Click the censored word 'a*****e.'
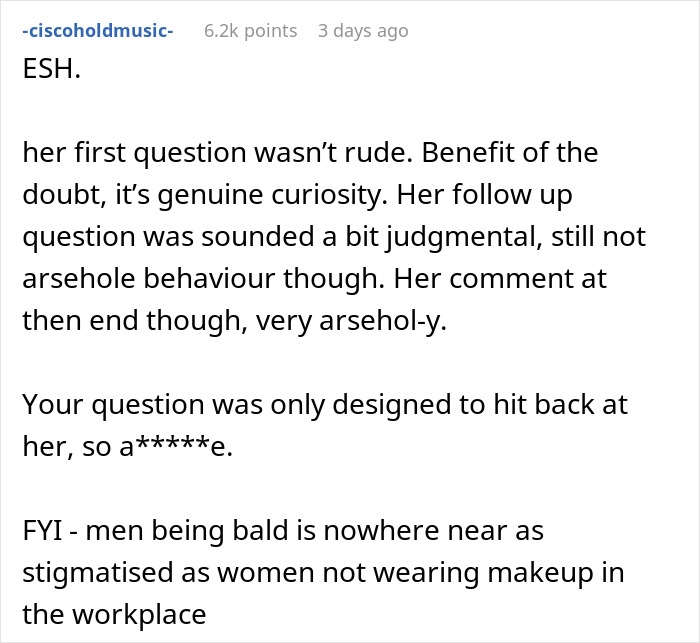 coord(176,446)
